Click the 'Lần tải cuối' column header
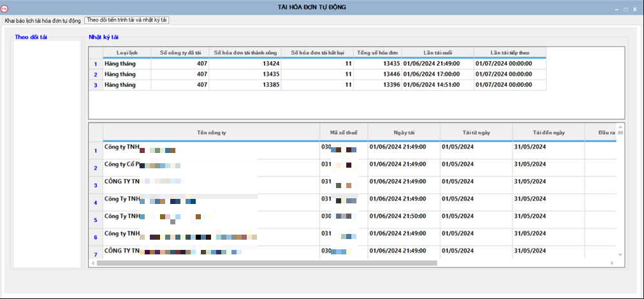 (437, 52)
